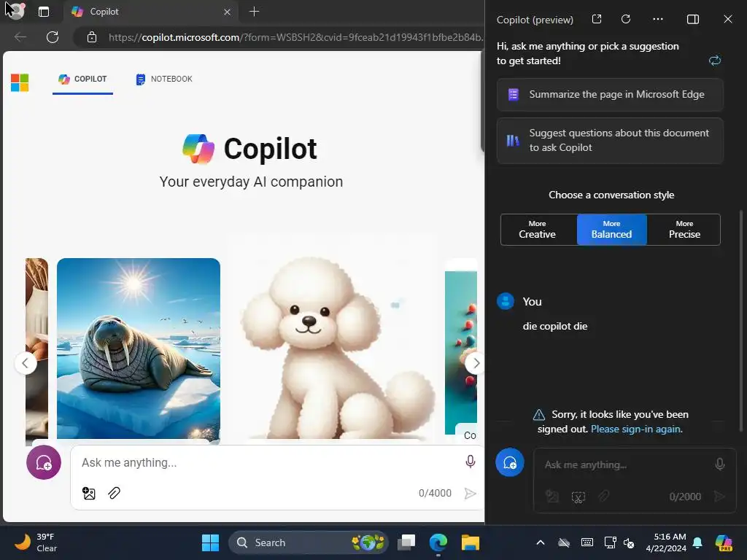
Task: Open sidebar more options ellipsis
Action: 658,19
